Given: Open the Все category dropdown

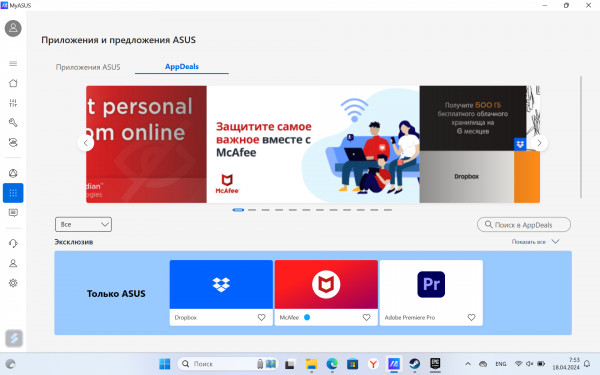Looking at the screenshot, I should click(83, 224).
